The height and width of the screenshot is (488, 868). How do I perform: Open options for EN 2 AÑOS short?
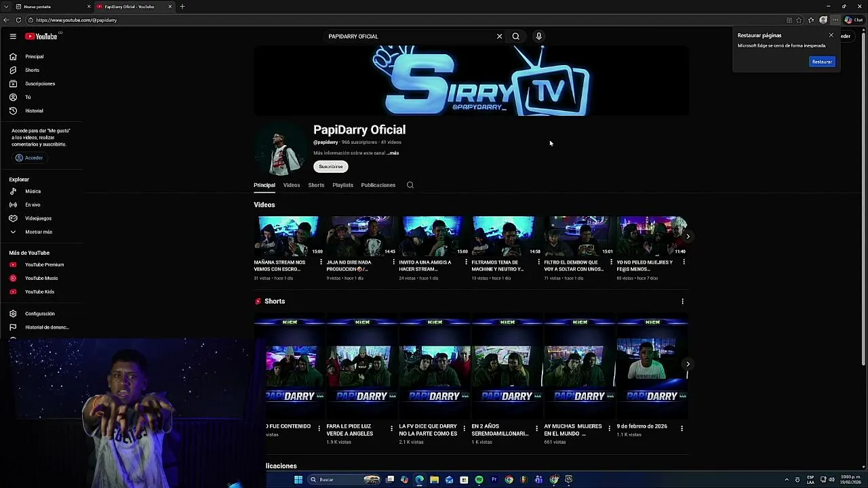(x=536, y=428)
